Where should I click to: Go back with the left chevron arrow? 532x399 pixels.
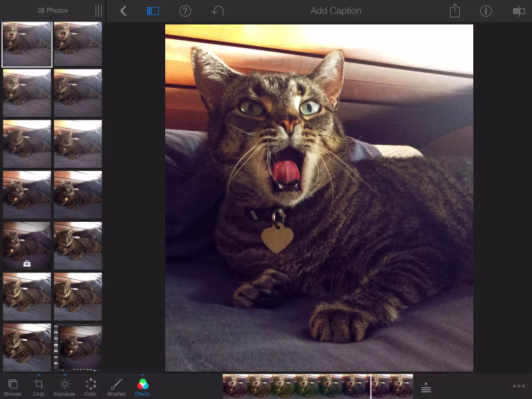click(x=123, y=11)
